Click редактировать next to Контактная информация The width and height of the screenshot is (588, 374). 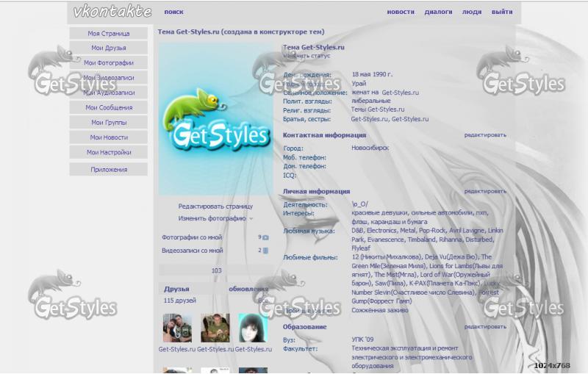(485, 135)
